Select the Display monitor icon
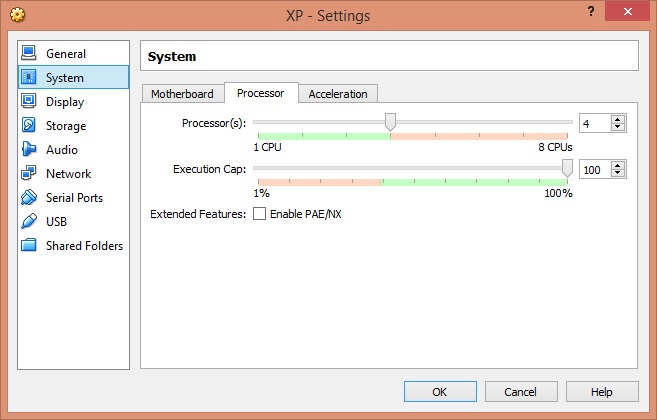Viewport: 657px width, 420px height. pyautogui.click(x=28, y=101)
